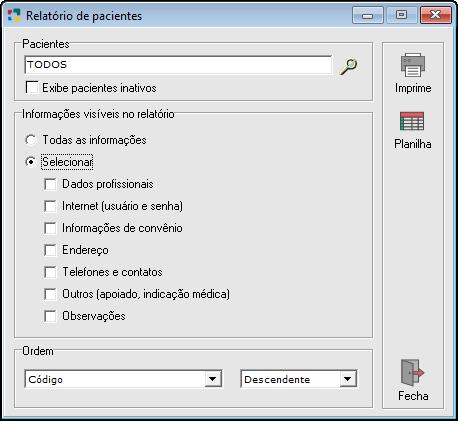Expand the Código order dropdown
Image resolution: width=458 pixels, height=421 pixels.
tap(213, 379)
